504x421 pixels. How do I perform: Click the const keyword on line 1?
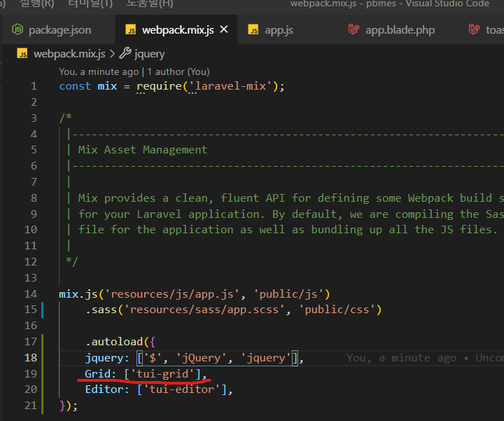click(75, 86)
